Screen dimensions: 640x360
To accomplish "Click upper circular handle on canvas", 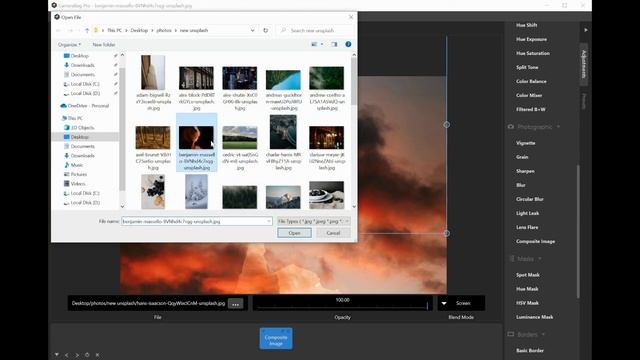I will tap(447, 124).
